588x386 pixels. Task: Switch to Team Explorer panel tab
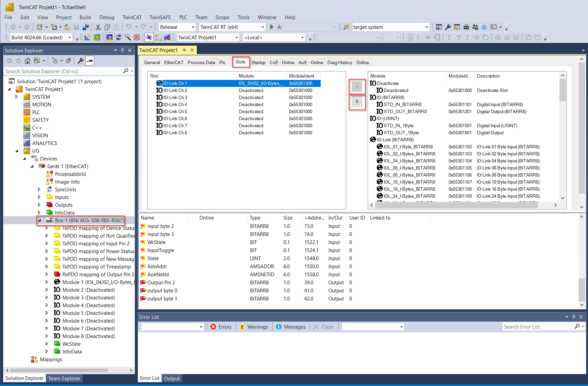click(x=64, y=378)
